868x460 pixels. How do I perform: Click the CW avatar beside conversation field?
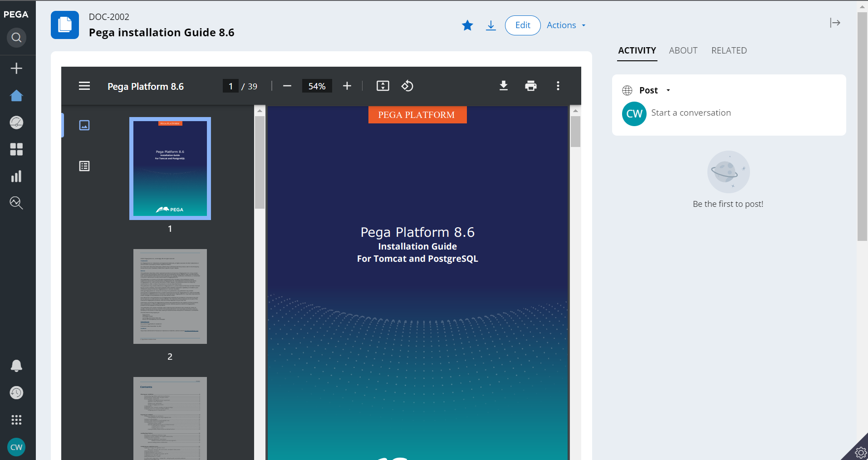click(x=634, y=114)
